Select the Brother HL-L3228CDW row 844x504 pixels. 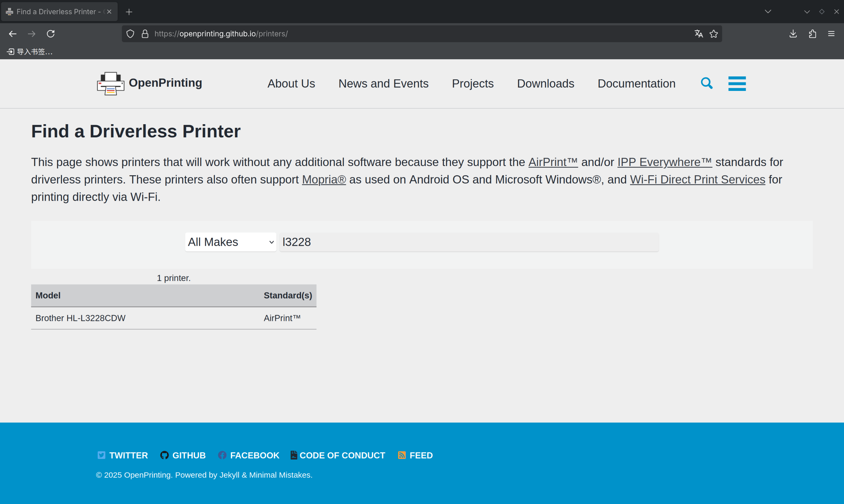pyautogui.click(x=174, y=318)
